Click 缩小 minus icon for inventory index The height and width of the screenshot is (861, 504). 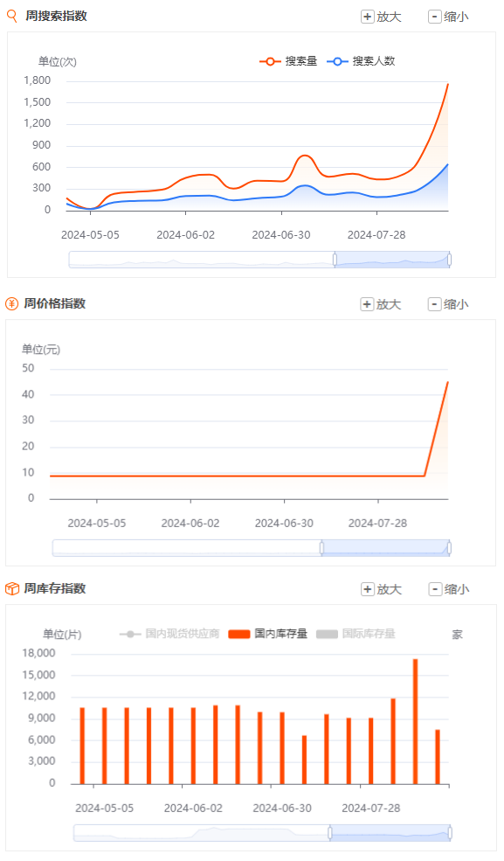pyautogui.click(x=434, y=589)
